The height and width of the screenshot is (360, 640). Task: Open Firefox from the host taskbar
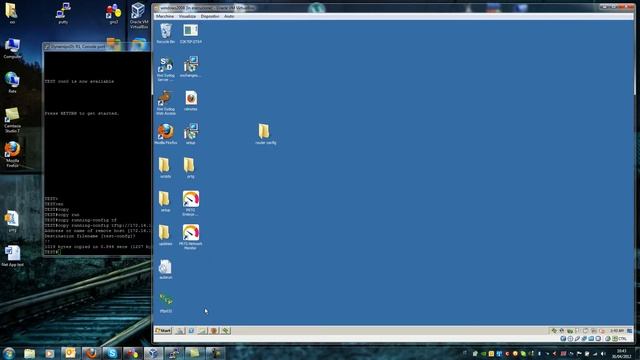(91, 353)
